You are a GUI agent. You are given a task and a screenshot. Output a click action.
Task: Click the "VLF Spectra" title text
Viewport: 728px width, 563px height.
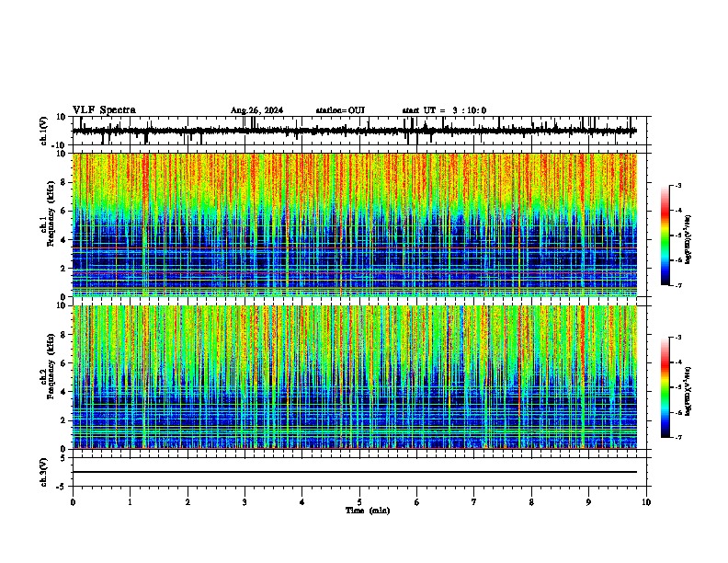tap(104, 110)
